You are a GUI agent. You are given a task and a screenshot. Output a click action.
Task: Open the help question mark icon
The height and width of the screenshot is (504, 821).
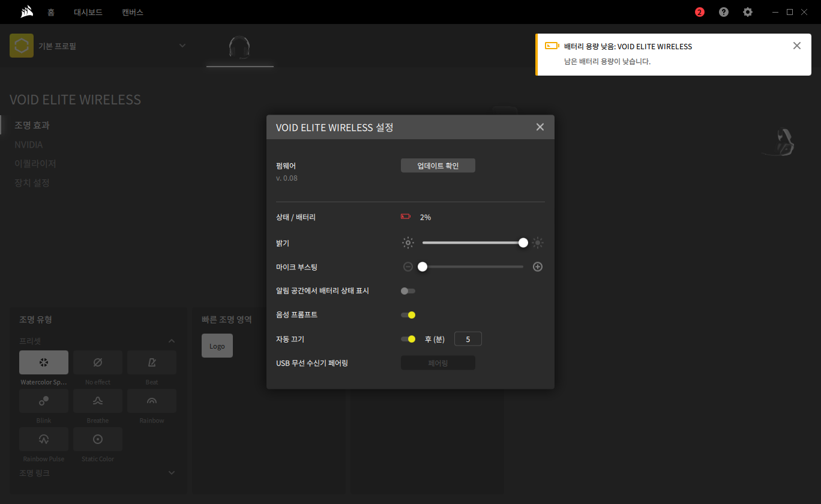[724, 12]
